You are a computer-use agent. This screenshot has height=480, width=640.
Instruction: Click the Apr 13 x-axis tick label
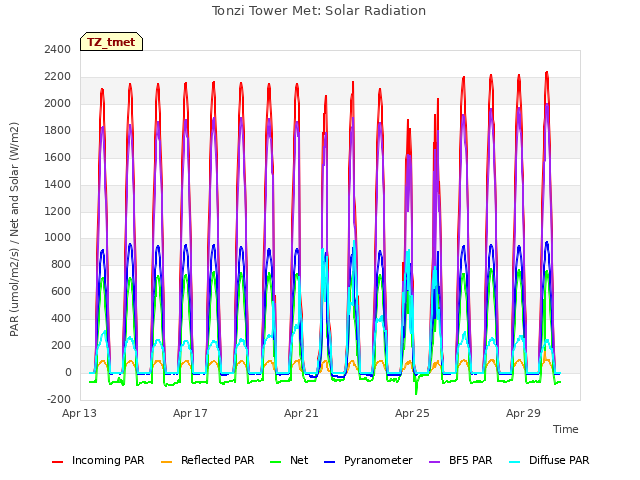coord(79,413)
